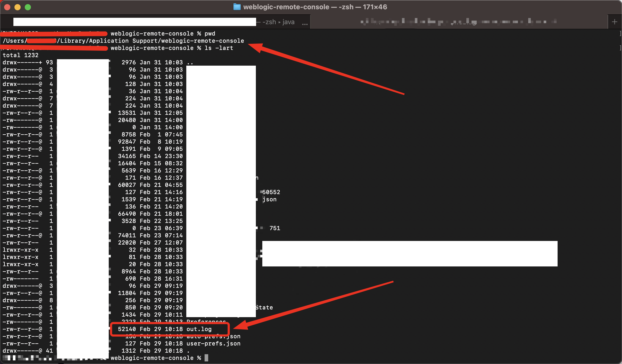Click the '..' parent directory entry
Image resolution: width=622 pixels, height=364 pixels.
pos(190,62)
